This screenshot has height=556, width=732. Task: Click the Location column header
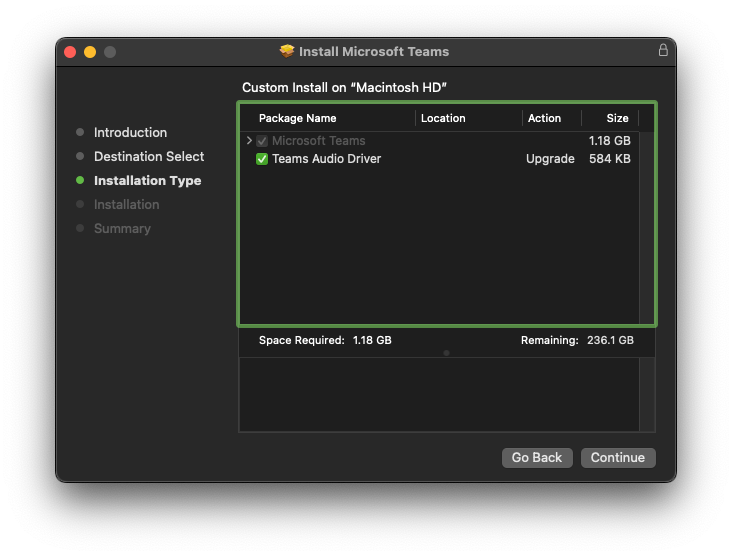coord(443,118)
